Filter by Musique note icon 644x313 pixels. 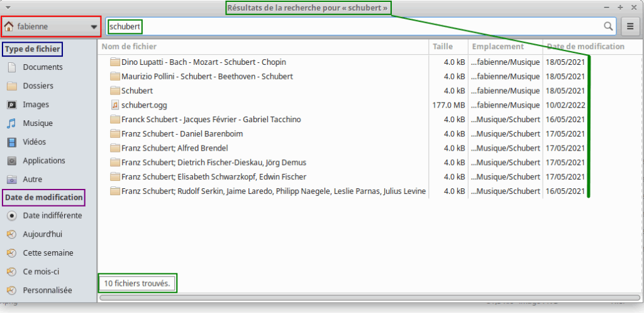pyautogui.click(x=12, y=123)
